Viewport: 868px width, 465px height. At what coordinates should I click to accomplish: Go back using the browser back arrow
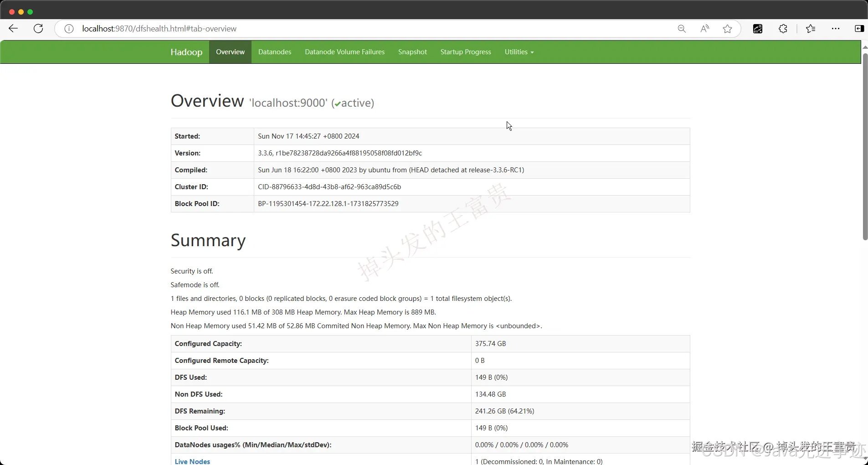tap(13, 29)
